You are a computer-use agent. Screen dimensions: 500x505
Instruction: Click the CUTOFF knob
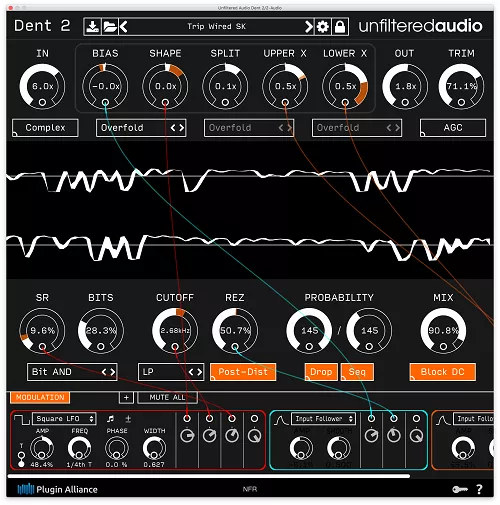click(x=175, y=331)
